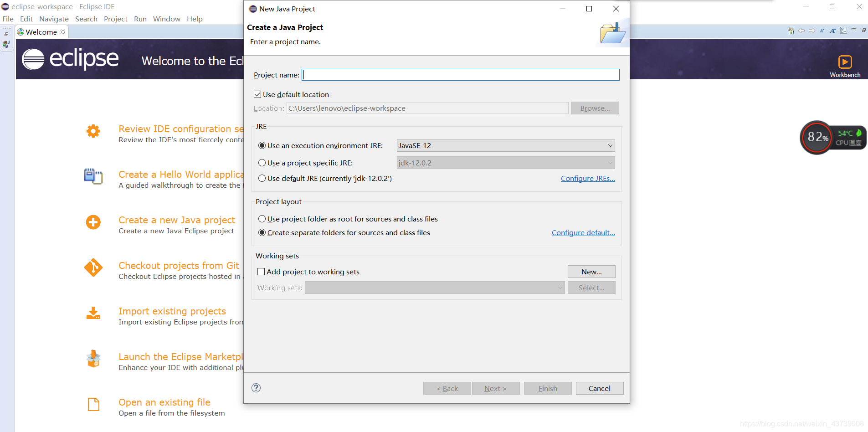The width and height of the screenshot is (868, 432).
Task: Open the Run menu
Action: (x=140, y=19)
